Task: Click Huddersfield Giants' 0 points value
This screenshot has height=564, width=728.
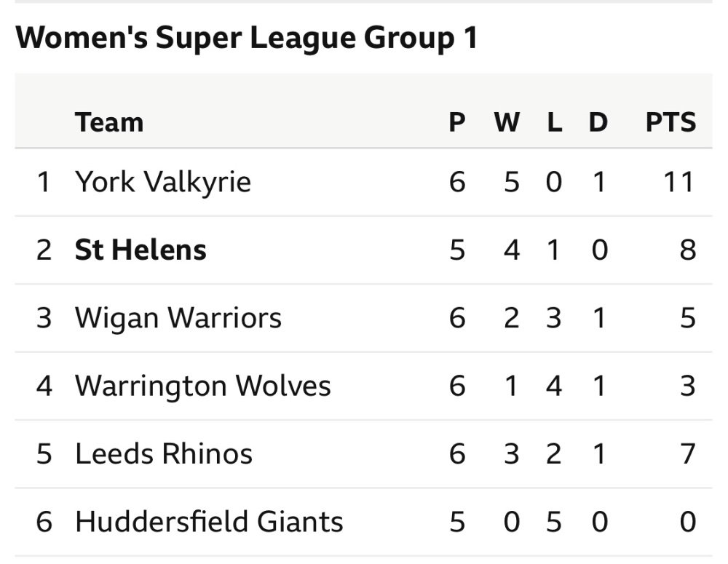Action: (x=688, y=522)
